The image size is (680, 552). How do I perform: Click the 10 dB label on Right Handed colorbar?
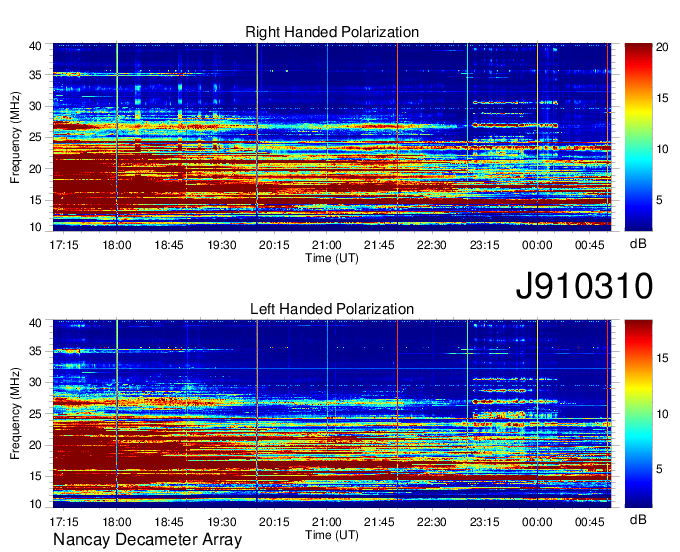[x=662, y=149]
